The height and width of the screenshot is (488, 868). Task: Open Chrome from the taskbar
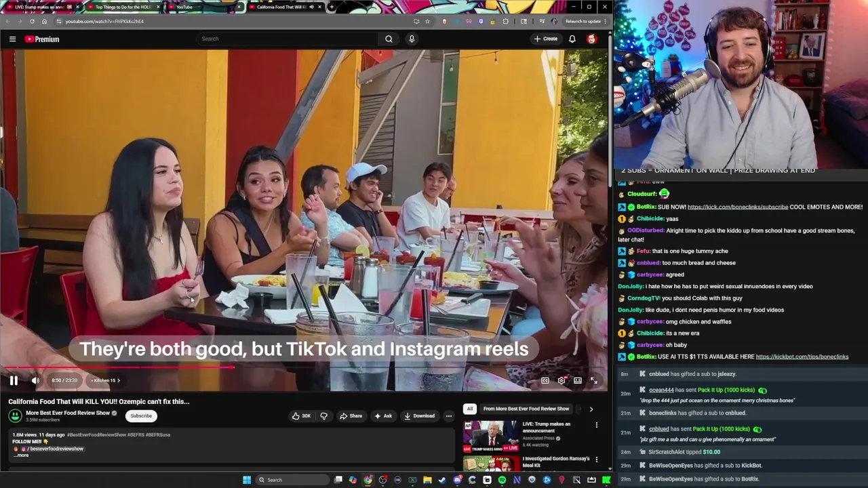pyautogui.click(x=368, y=480)
